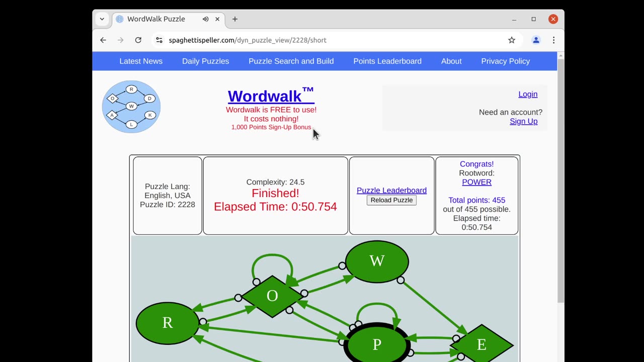
Task: Open Puzzle Search and Build
Action: point(291,61)
